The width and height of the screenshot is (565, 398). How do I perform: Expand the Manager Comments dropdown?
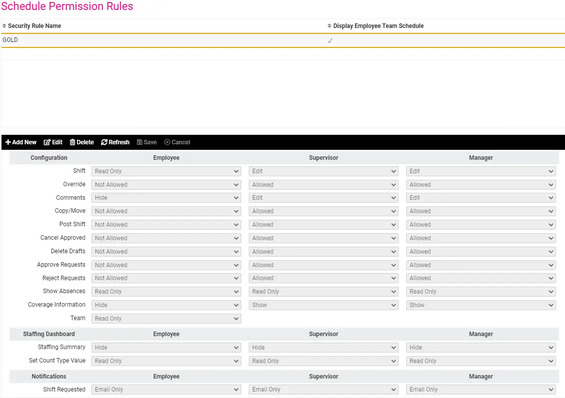point(481,198)
